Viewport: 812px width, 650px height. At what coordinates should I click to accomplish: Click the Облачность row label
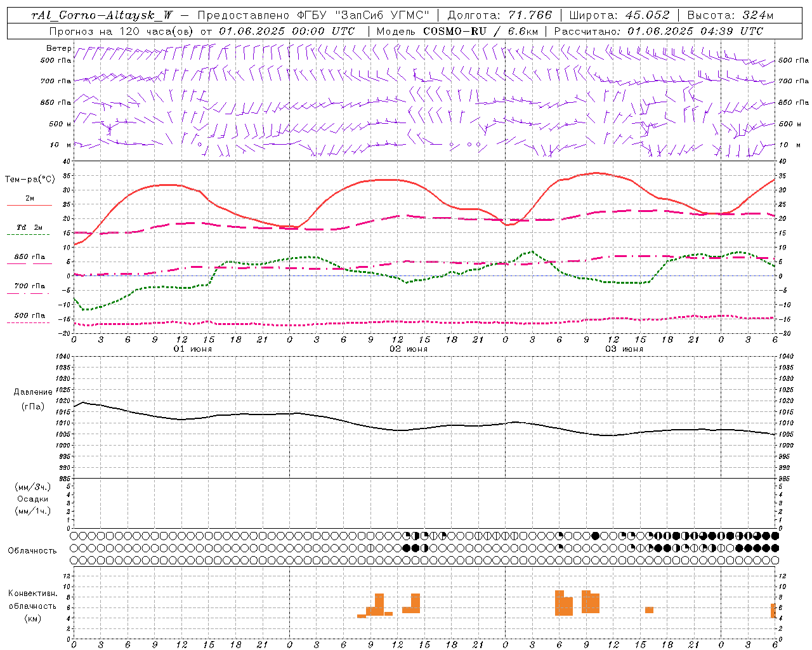[x=32, y=551]
